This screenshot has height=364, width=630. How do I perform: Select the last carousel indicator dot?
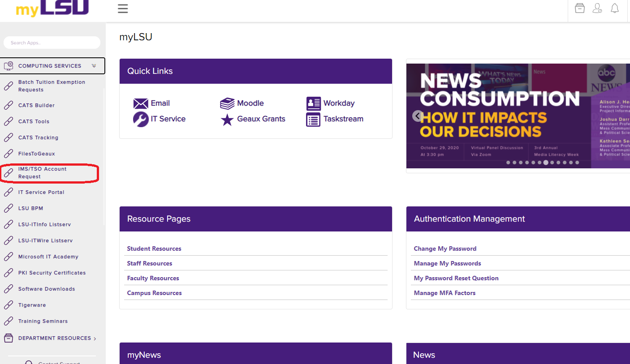(x=577, y=163)
